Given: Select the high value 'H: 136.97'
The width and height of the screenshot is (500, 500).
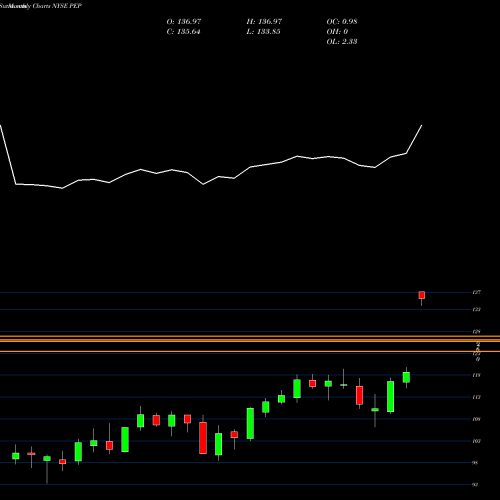Looking at the screenshot, I should click(x=264, y=21).
